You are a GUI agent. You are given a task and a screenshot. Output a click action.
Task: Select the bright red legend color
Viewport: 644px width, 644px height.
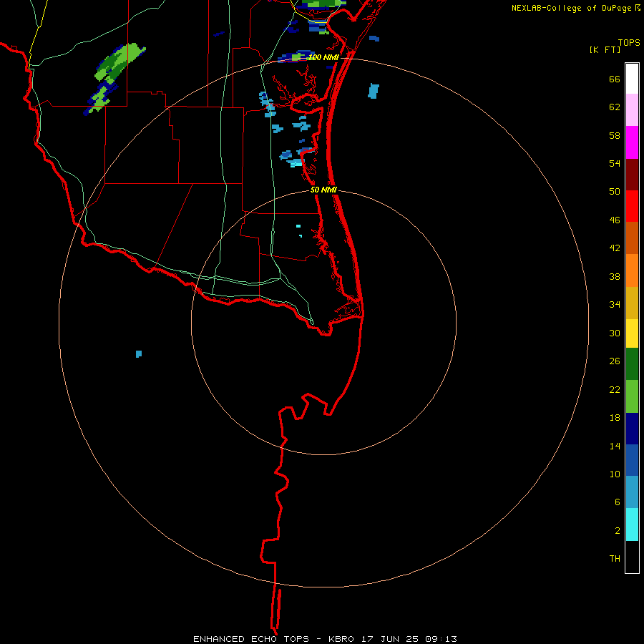(x=632, y=206)
